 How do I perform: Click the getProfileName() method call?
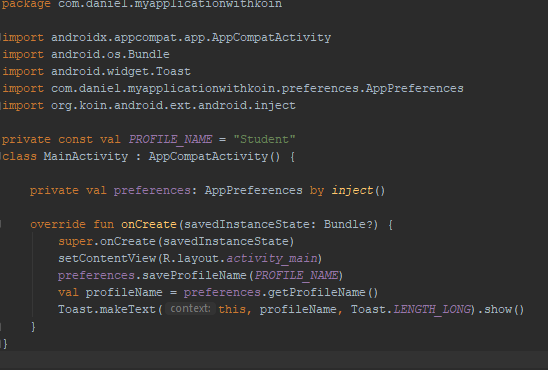click(x=323, y=292)
